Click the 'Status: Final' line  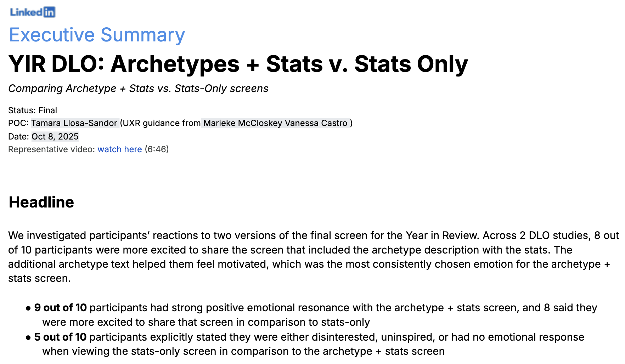point(33,110)
